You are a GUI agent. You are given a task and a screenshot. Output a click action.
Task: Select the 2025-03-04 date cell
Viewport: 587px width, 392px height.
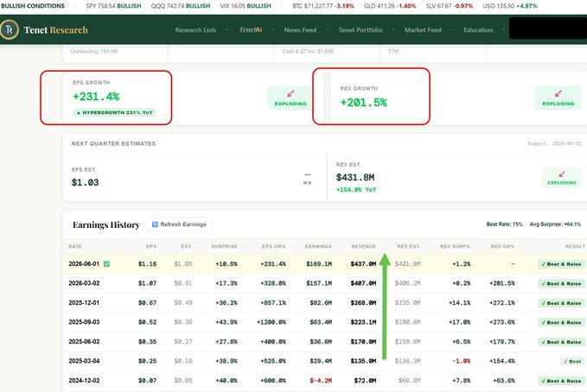pos(84,361)
